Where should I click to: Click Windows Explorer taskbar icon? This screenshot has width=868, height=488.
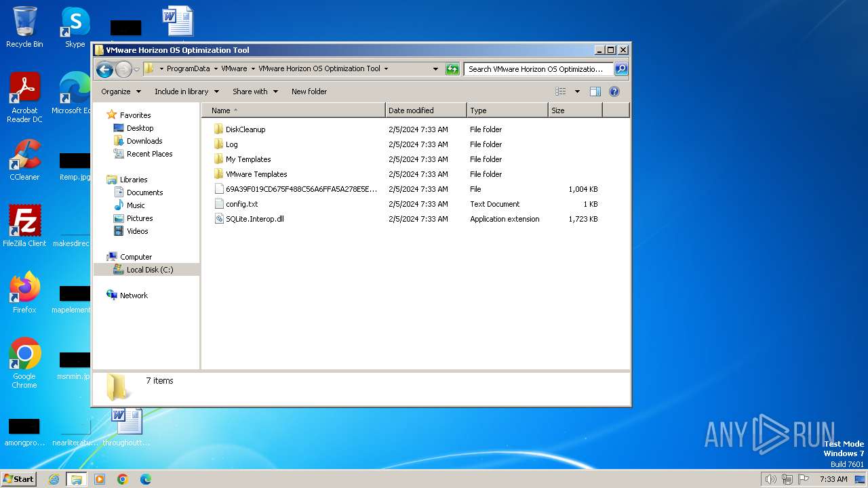76,479
